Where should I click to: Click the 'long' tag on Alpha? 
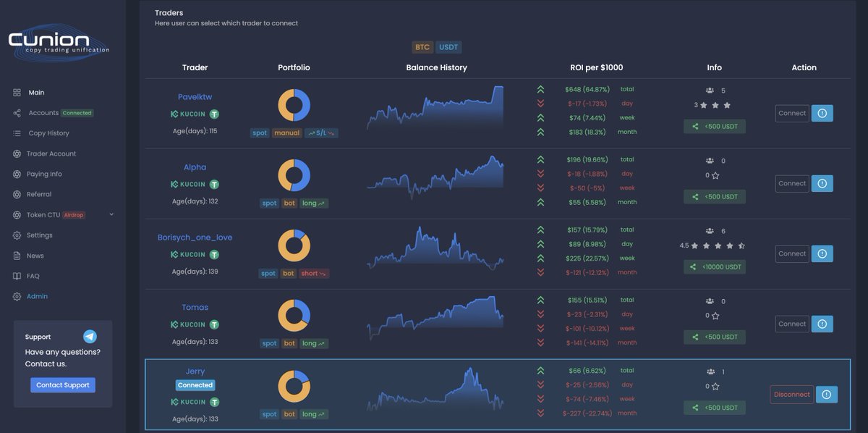click(x=313, y=203)
